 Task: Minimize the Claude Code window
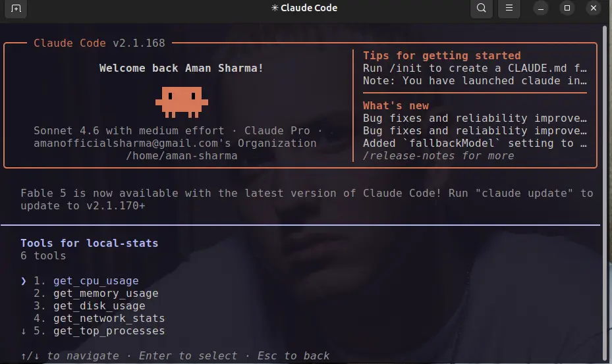click(x=541, y=8)
